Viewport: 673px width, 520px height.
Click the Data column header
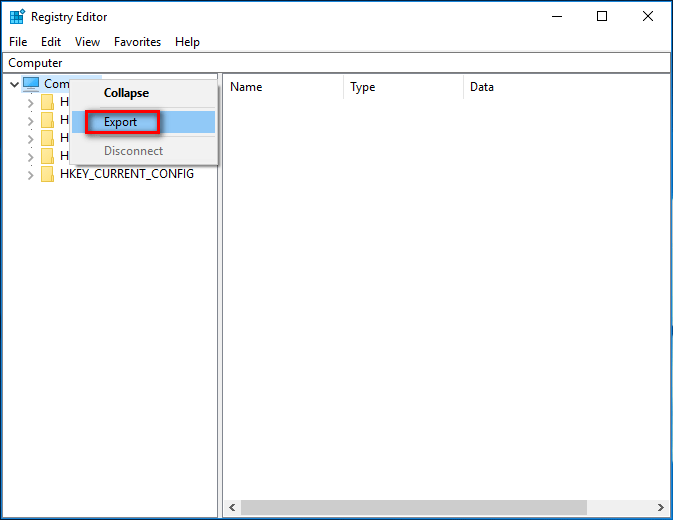click(567, 87)
